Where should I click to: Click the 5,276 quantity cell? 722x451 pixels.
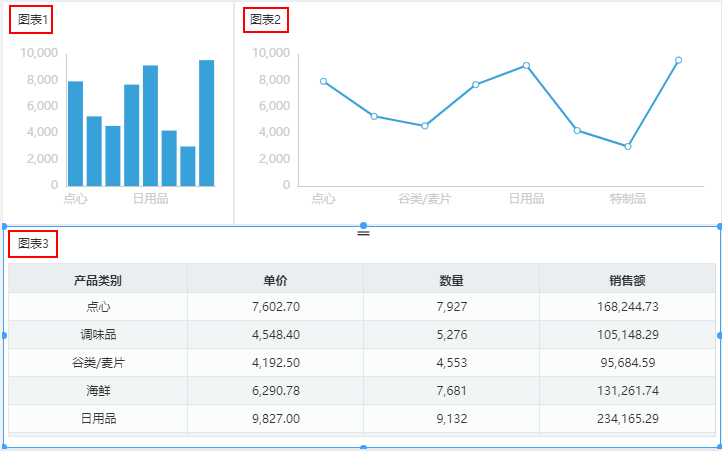point(451,334)
